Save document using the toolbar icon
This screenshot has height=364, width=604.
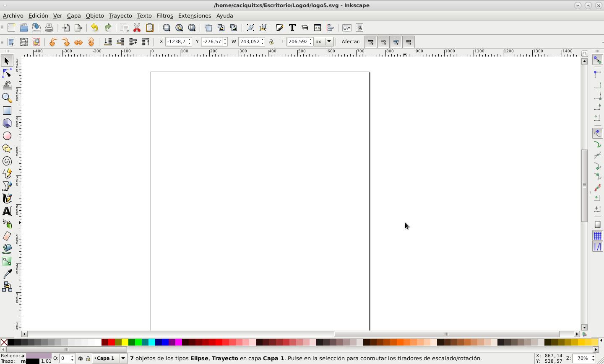point(36,28)
